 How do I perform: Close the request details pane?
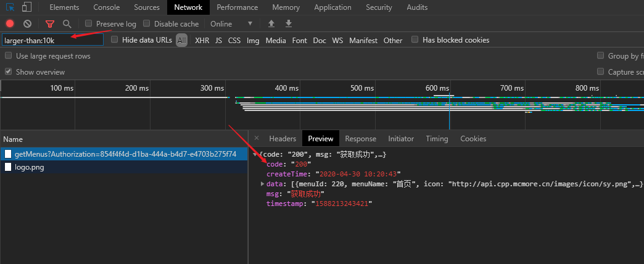tap(256, 138)
